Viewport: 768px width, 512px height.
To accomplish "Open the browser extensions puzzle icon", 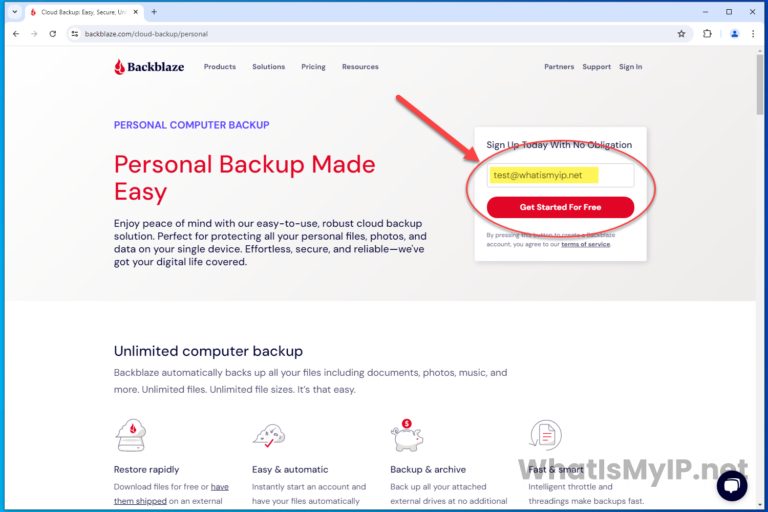I will coord(707,34).
